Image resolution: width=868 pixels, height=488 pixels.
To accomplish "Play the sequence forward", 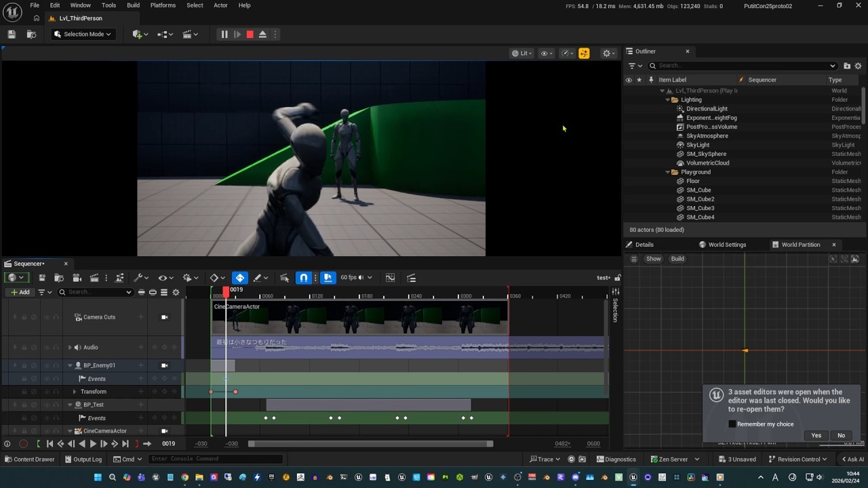I will (x=93, y=444).
